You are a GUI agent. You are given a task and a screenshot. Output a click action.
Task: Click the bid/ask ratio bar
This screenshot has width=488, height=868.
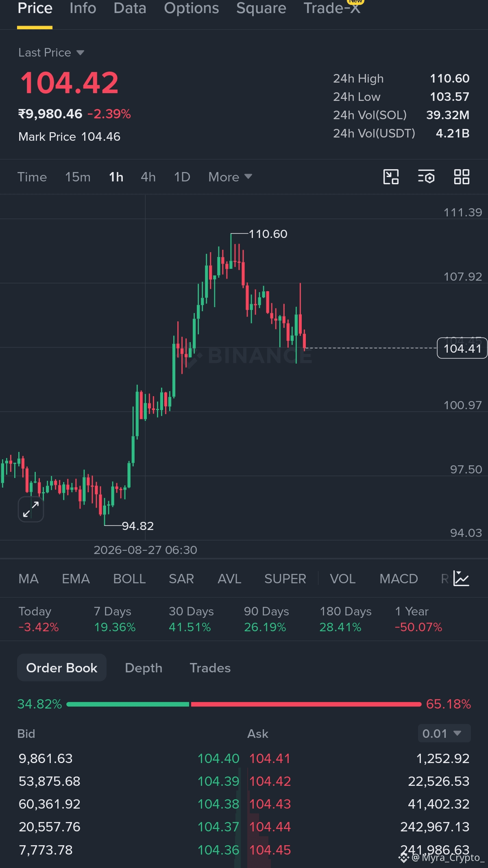[244, 704]
